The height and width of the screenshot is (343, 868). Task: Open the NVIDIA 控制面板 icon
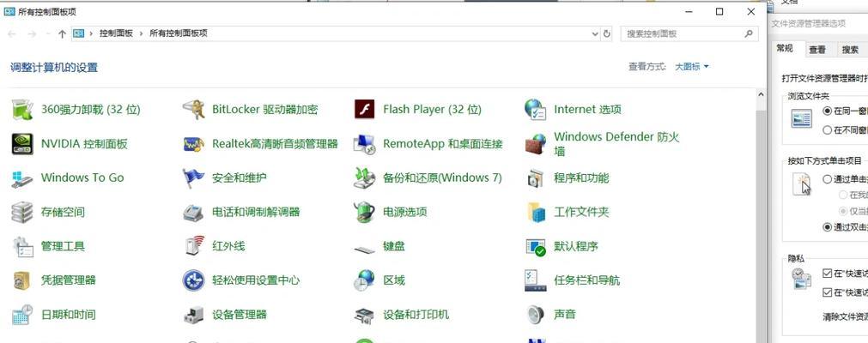coord(22,144)
